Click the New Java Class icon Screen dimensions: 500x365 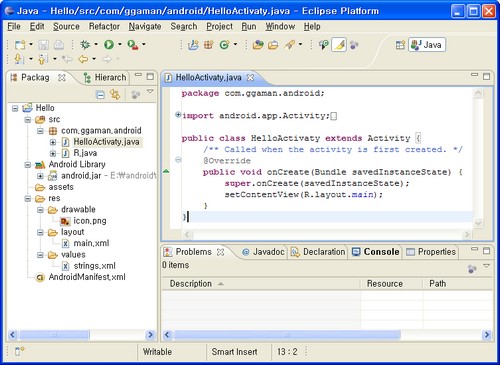pos(225,45)
